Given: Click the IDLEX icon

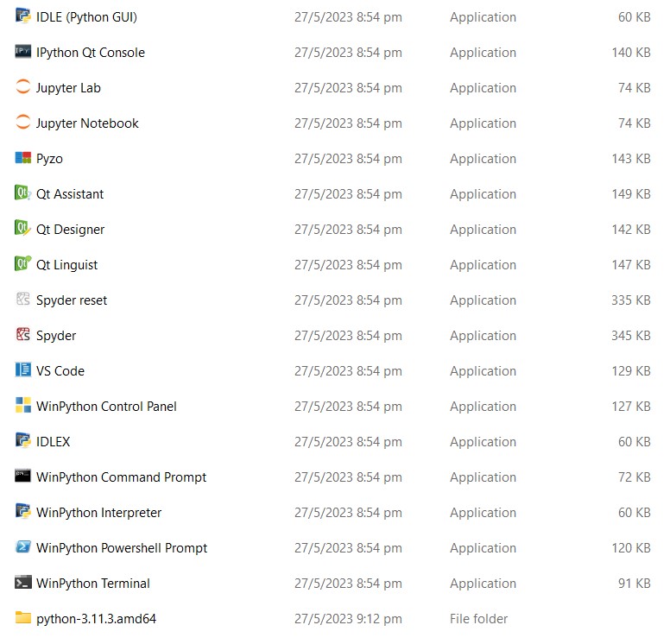Looking at the screenshot, I should 23,440.
